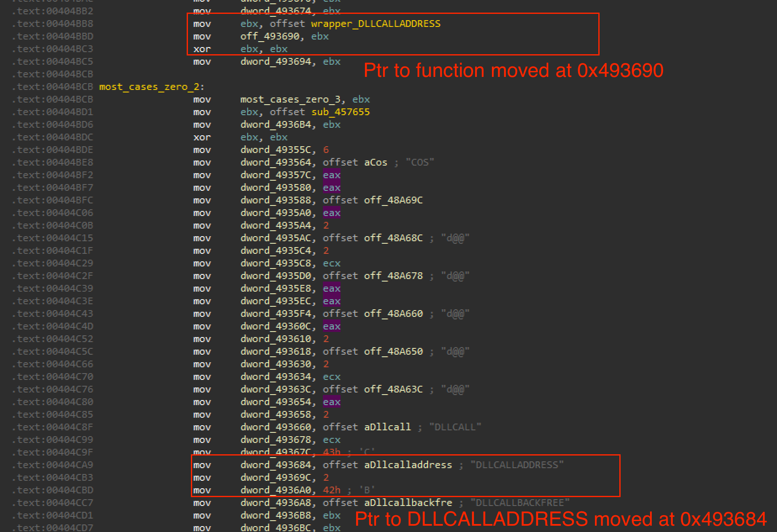This screenshot has width=777, height=532.
Task: Select the off_48A678 offset reference
Action: (393, 276)
